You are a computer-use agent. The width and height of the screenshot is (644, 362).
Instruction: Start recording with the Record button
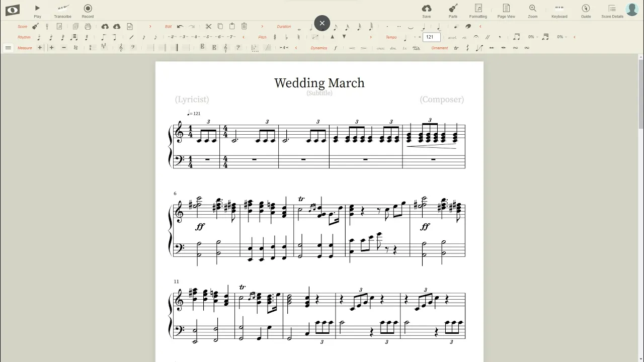click(88, 10)
